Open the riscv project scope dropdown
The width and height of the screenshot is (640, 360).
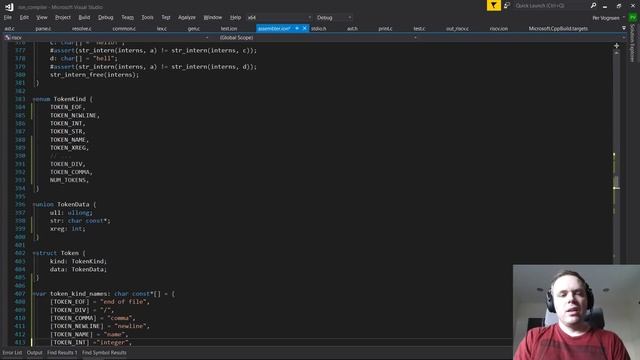106,38
